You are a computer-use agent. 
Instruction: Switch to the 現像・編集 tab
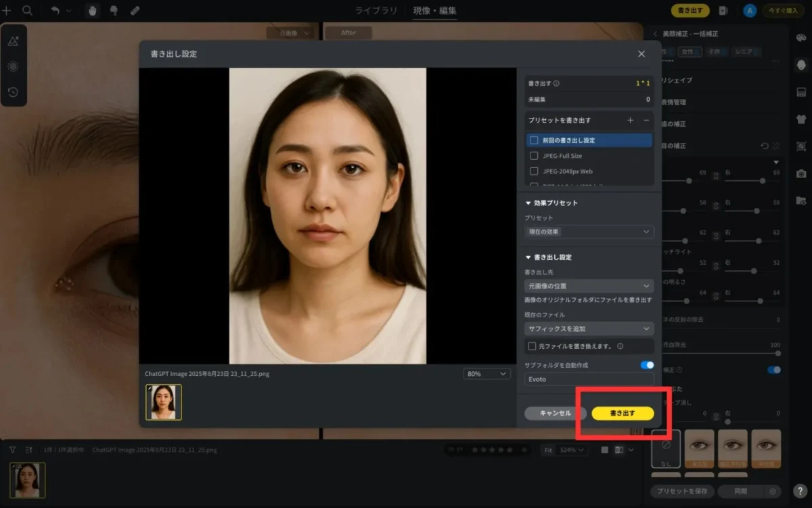(435, 11)
